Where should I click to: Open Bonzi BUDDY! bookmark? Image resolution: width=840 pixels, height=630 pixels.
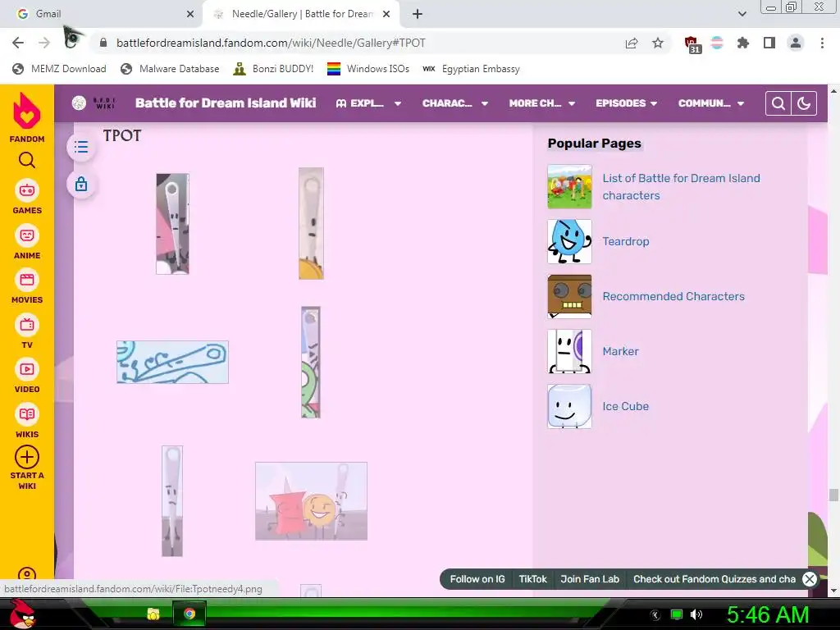click(x=274, y=69)
